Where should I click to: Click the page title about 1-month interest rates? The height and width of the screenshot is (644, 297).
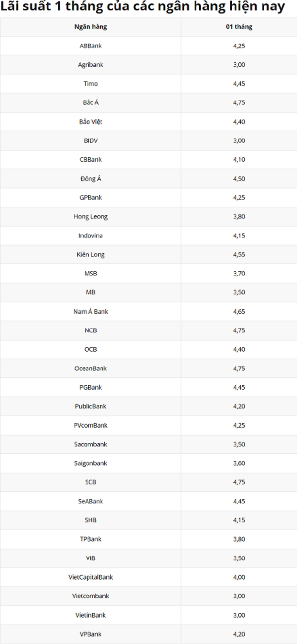click(x=142, y=7)
